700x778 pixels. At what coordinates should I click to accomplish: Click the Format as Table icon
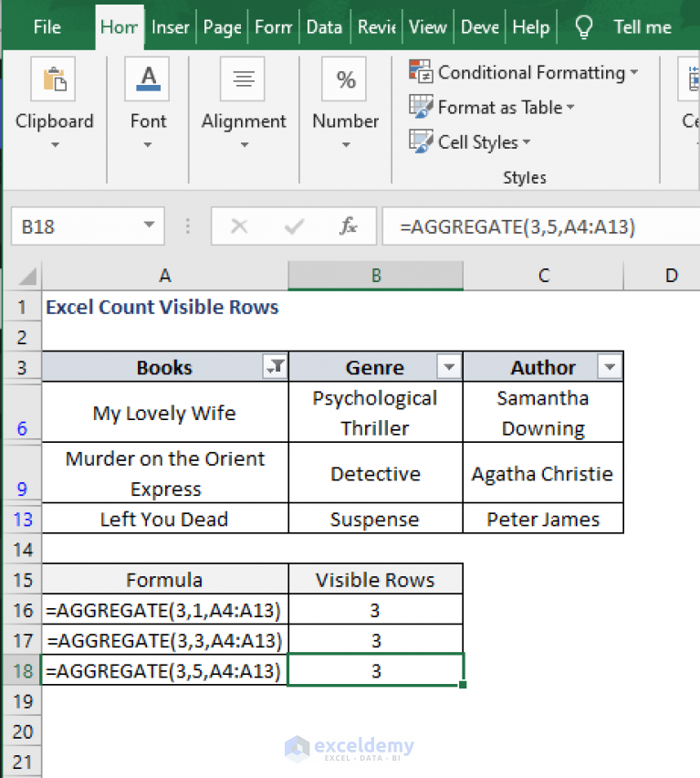pyautogui.click(x=421, y=107)
